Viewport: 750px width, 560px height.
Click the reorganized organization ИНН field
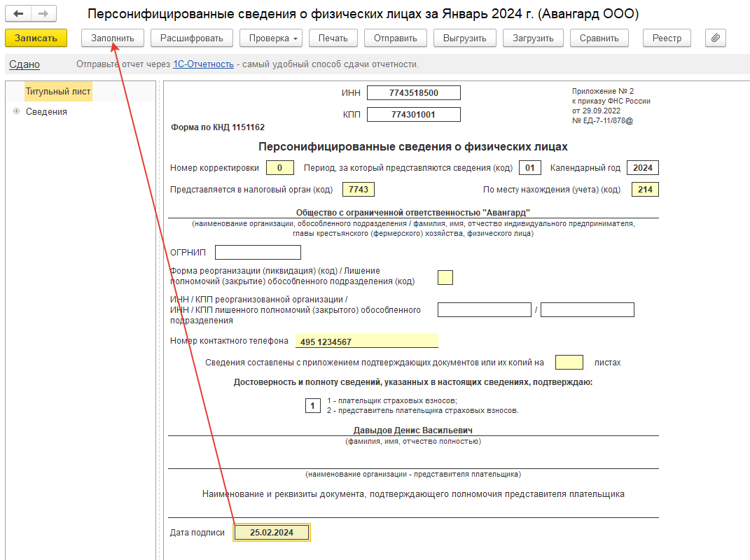coord(485,310)
